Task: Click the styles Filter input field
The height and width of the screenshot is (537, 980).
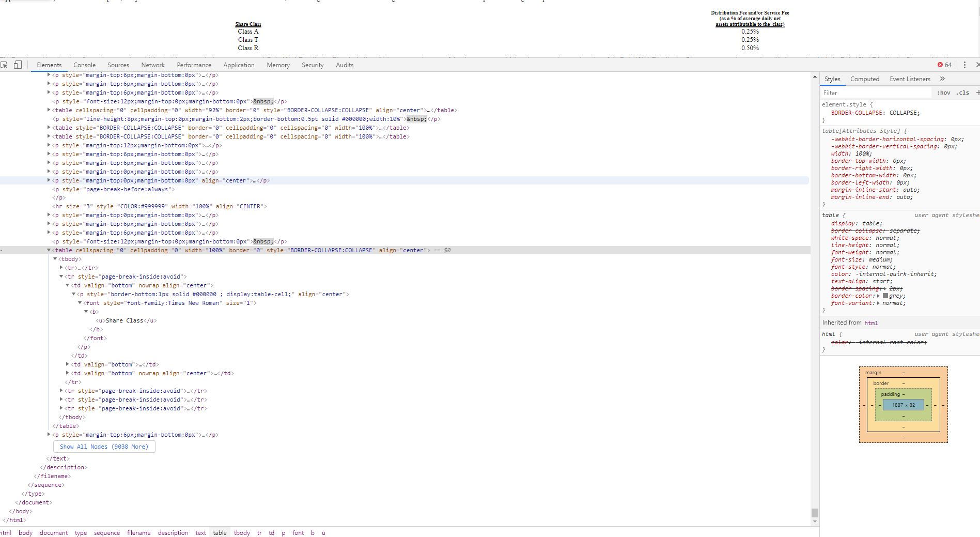Action: point(877,93)
